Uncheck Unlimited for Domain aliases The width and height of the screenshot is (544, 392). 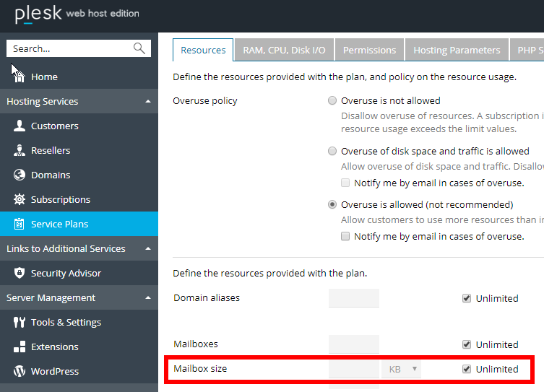coord(467,298)
